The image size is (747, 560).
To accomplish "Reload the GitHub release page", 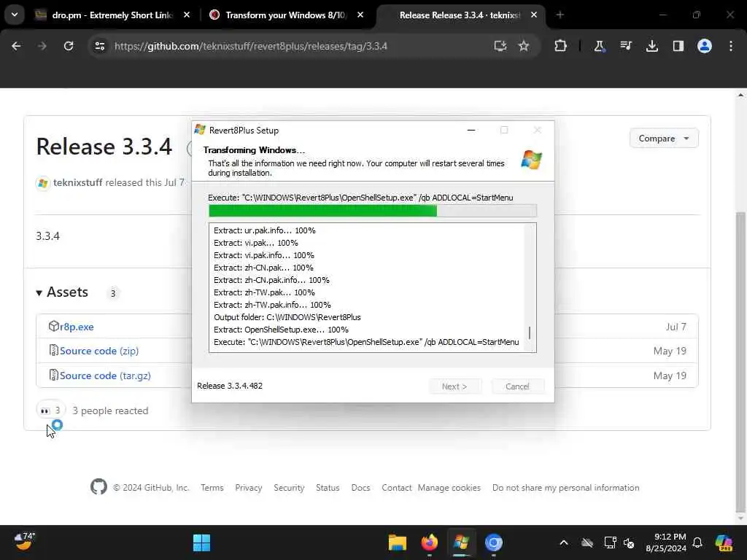I will click(x=69, y=46).
